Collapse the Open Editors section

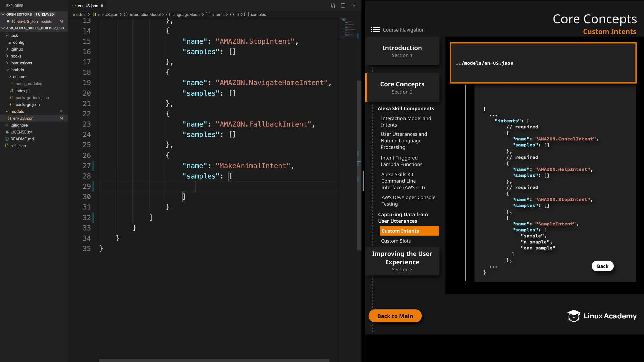pyautogui.click(x=3, y=14)
